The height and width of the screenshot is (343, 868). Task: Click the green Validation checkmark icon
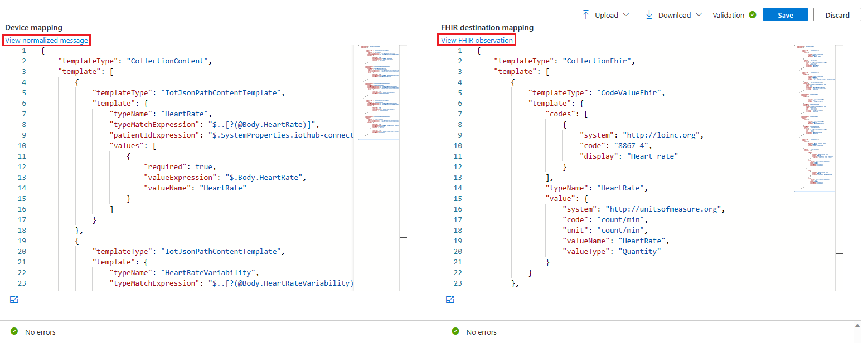pos(753,15)
